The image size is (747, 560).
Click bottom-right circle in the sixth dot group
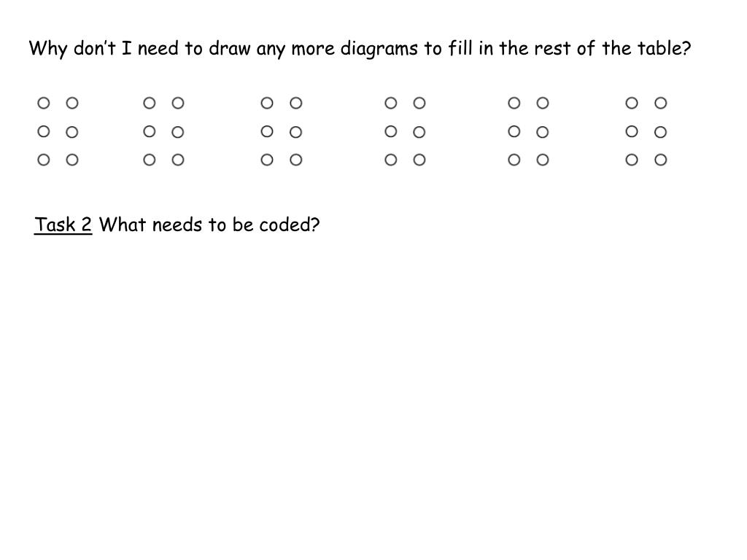coord(661,160)
